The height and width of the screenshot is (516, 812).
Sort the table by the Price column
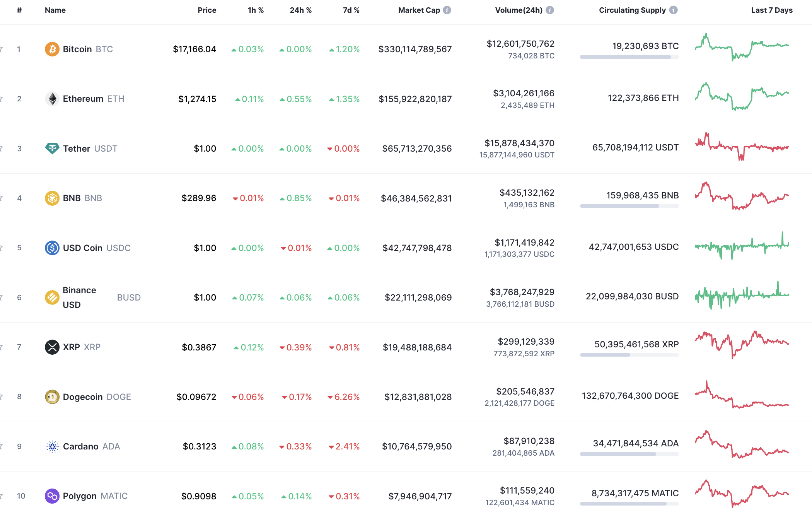[x=207, y=10]
